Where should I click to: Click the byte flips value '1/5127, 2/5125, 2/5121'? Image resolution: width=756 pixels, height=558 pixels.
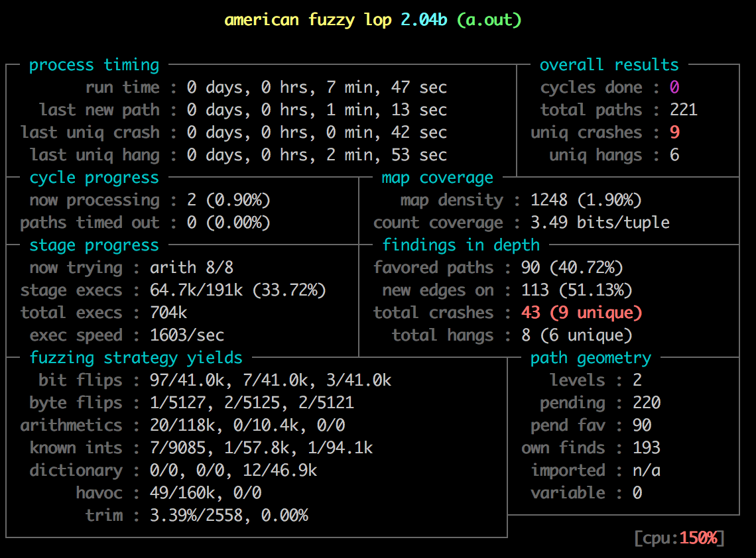252,403
